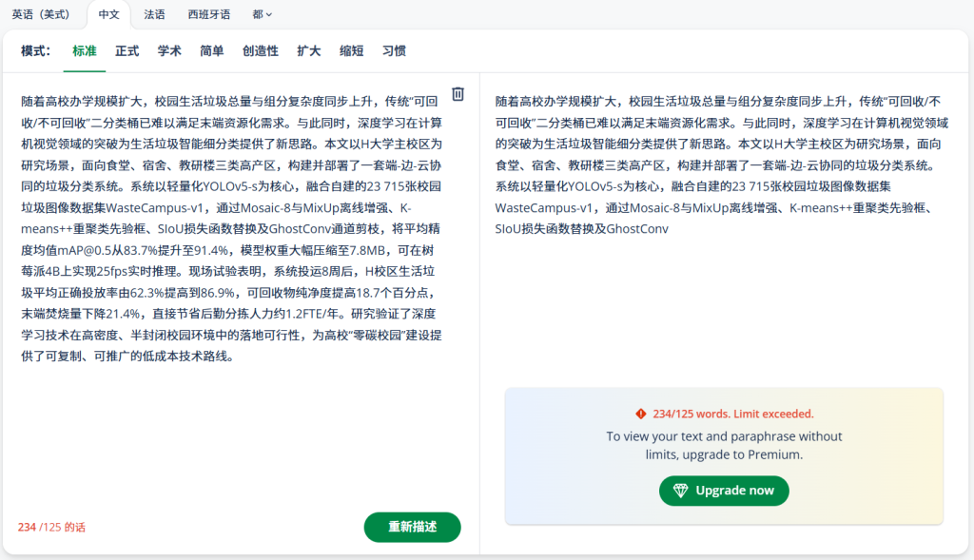
Task: Keep 标准 paraphrase mode selected
Action: [83, 50]
